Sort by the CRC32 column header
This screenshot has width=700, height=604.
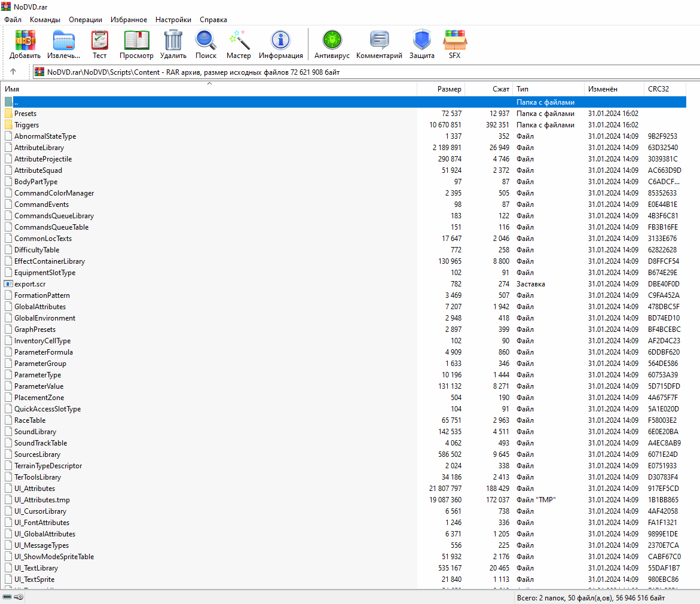(665, 89)
